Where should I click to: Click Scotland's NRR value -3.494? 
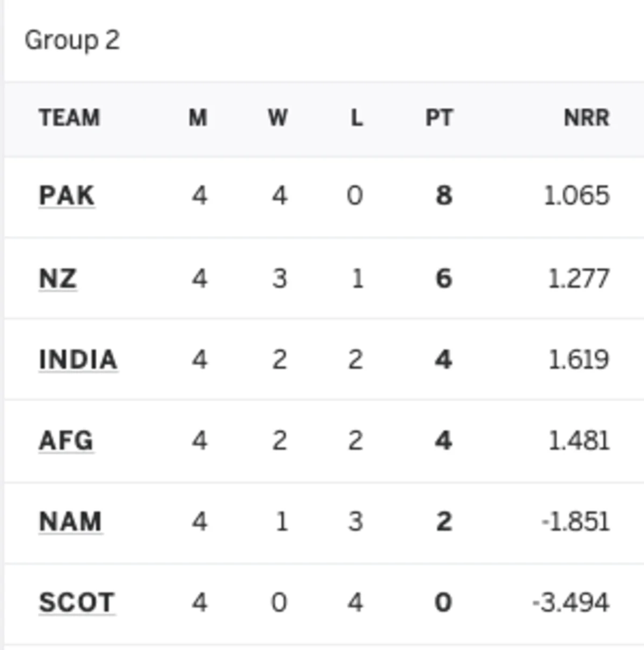571,602
